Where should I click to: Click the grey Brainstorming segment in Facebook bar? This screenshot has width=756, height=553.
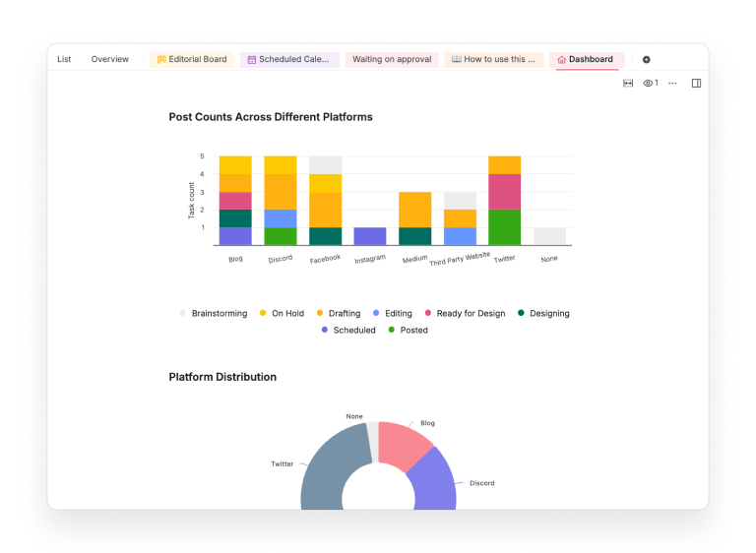325,165
